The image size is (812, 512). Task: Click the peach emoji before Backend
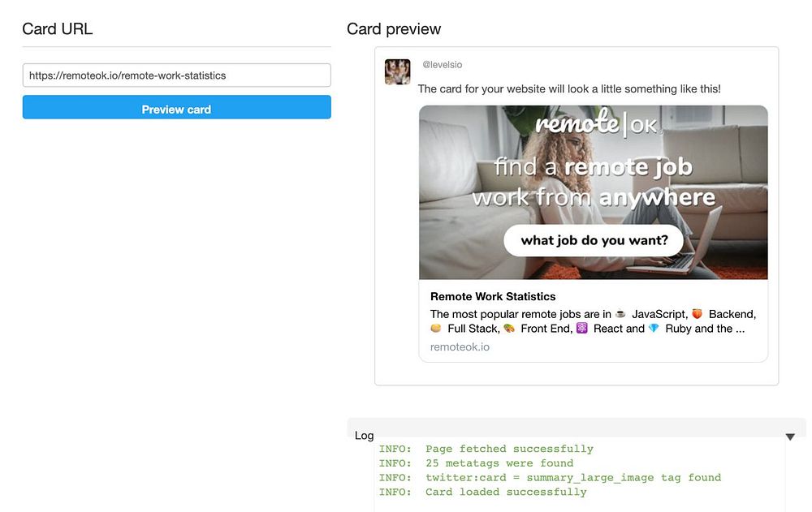697,314
